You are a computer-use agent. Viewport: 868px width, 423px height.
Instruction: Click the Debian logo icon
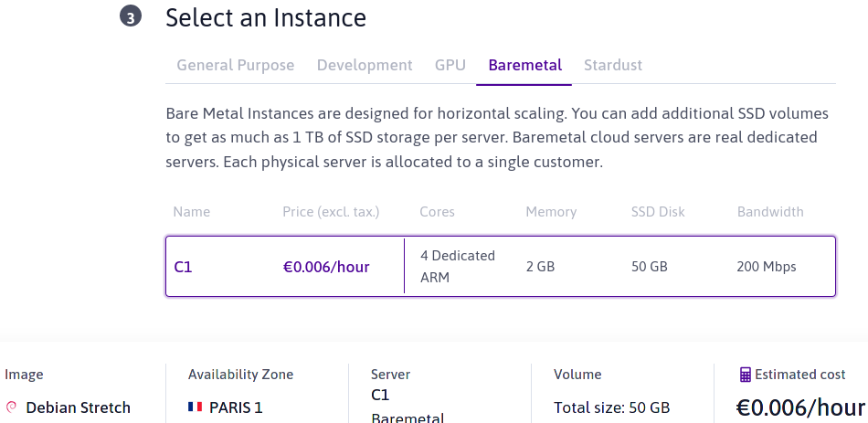[x=12, y=407]
